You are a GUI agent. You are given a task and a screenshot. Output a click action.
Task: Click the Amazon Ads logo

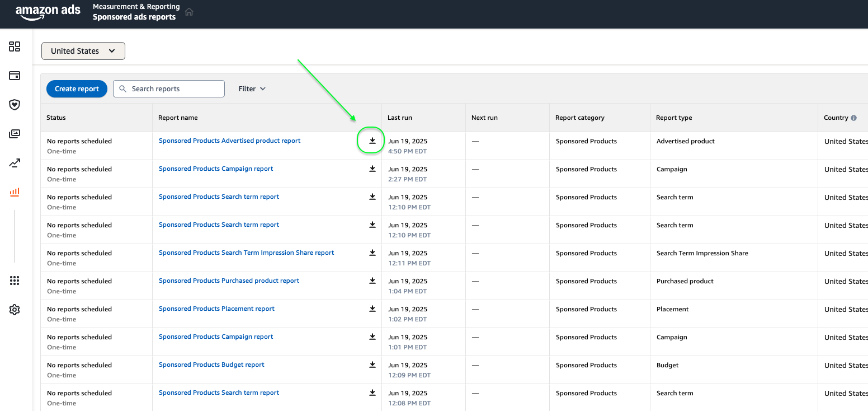pyautogui.click(x=48, y=12)
